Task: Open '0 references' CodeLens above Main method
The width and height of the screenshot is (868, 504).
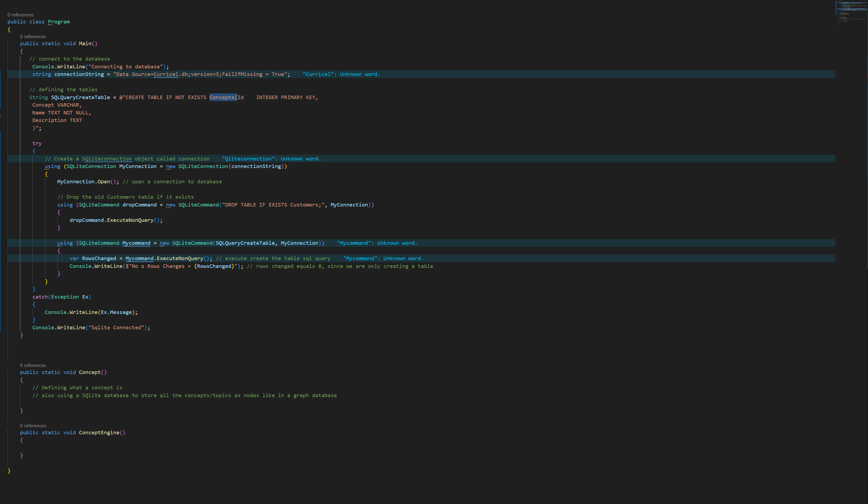Action: point(33,37)
